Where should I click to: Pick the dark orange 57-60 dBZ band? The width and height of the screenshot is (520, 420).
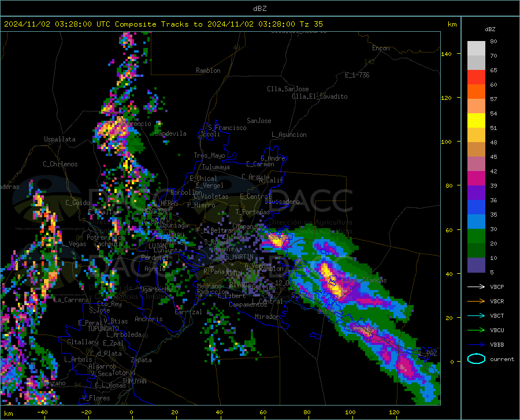point(476,92)
